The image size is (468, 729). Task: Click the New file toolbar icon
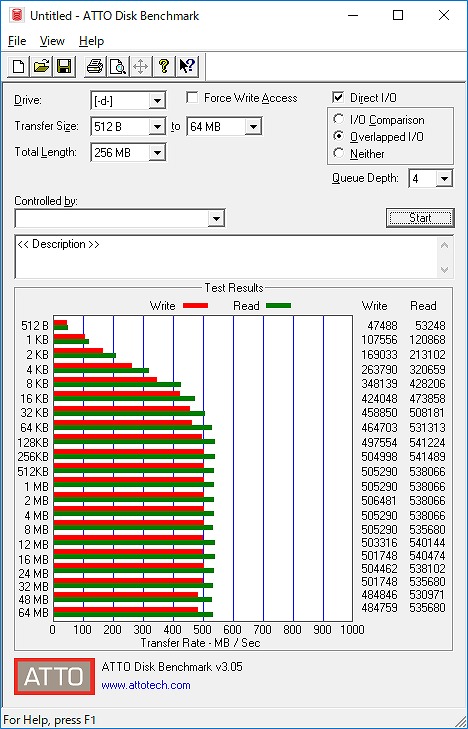pyautogui.click(x=19, y=66)
